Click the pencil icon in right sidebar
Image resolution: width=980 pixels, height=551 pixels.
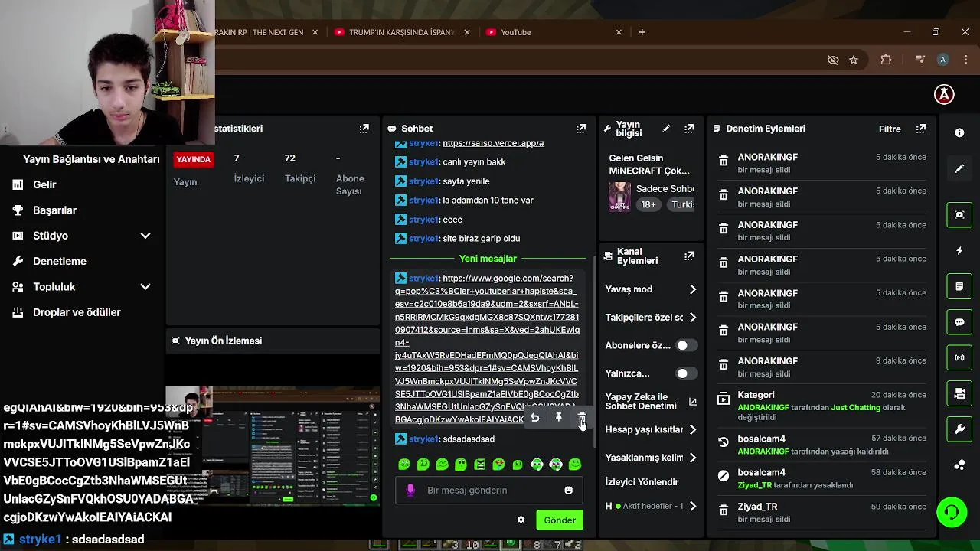point(959,168)
